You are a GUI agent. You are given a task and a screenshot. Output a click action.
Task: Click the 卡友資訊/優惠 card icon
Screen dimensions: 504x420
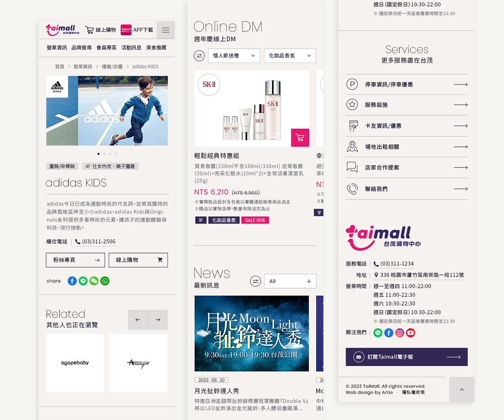(353, 126)
